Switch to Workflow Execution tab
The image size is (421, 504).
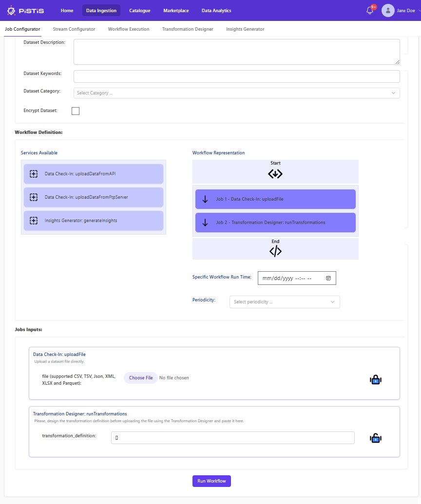(x=129, y=29)
